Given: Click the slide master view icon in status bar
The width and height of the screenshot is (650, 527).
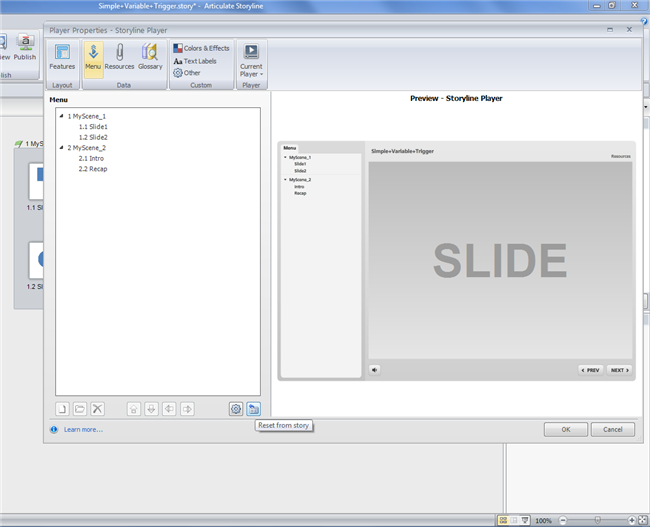Looking at the screenshot, I should point(525,520).
